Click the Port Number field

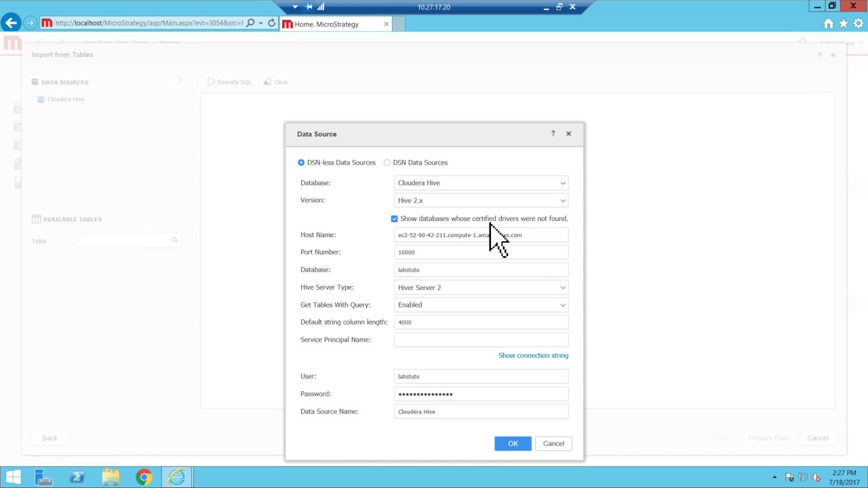(x=481, y=252)
